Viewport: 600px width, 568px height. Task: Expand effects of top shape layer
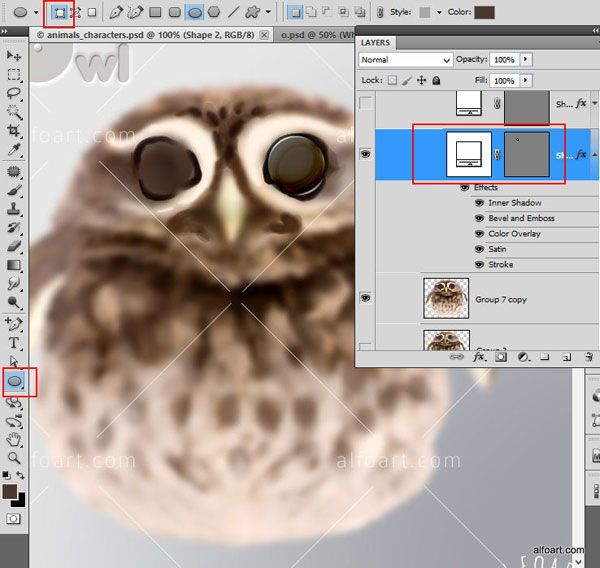click(595, 103)
